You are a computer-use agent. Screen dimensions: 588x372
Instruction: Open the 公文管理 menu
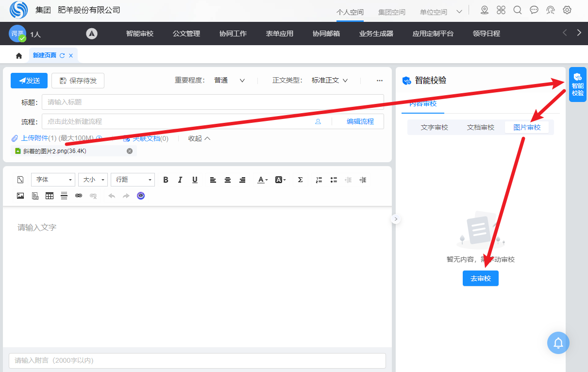[x=186, y=34]
